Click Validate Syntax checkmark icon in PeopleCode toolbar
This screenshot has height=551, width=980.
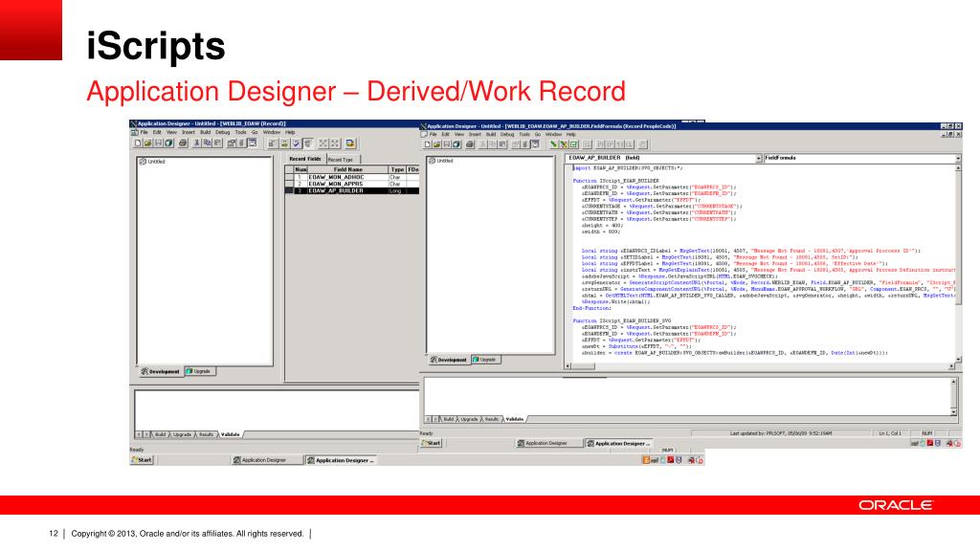573,144
